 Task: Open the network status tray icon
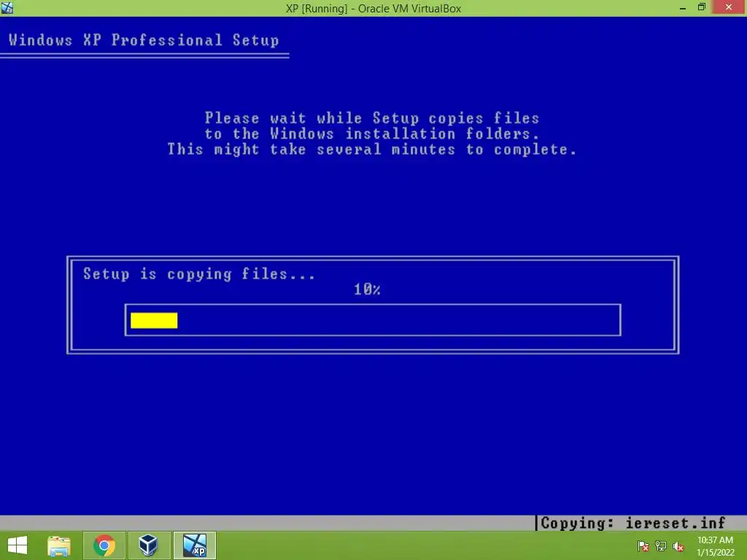pos(661,546)
